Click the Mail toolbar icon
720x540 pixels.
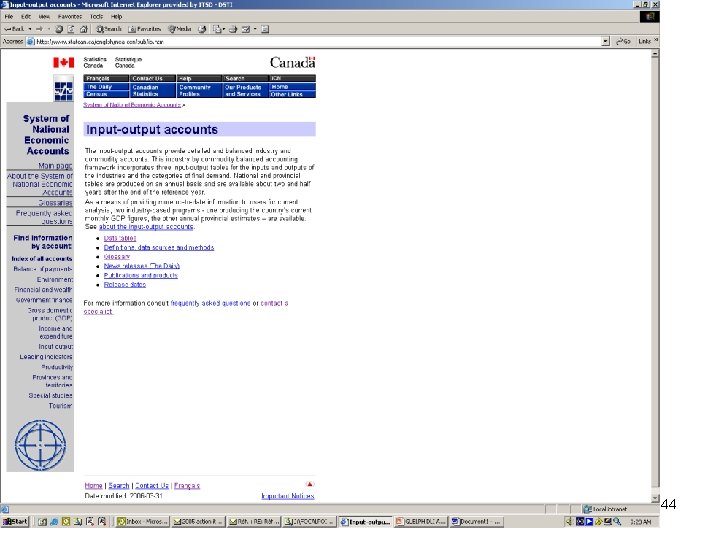click(219, 29)
